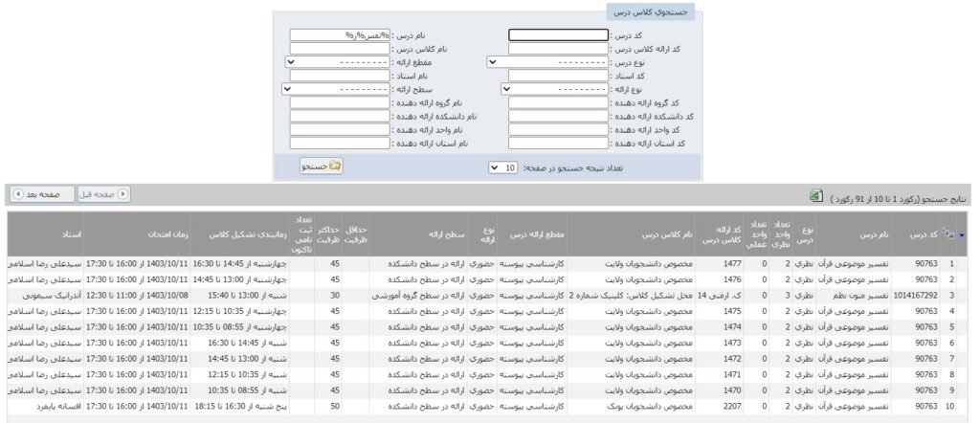
Task: Click class code 1472 in row 7
Action: coord(732,359)
